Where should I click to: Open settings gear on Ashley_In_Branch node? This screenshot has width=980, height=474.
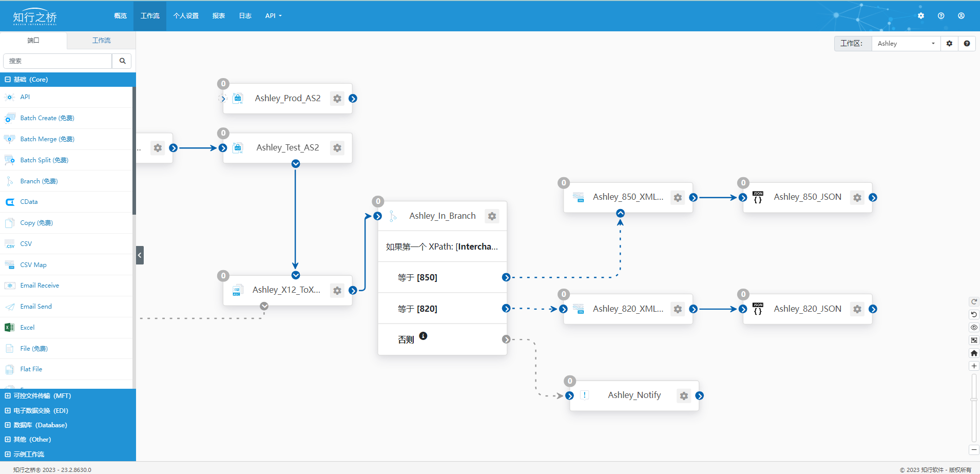click(x=492, y=216)
